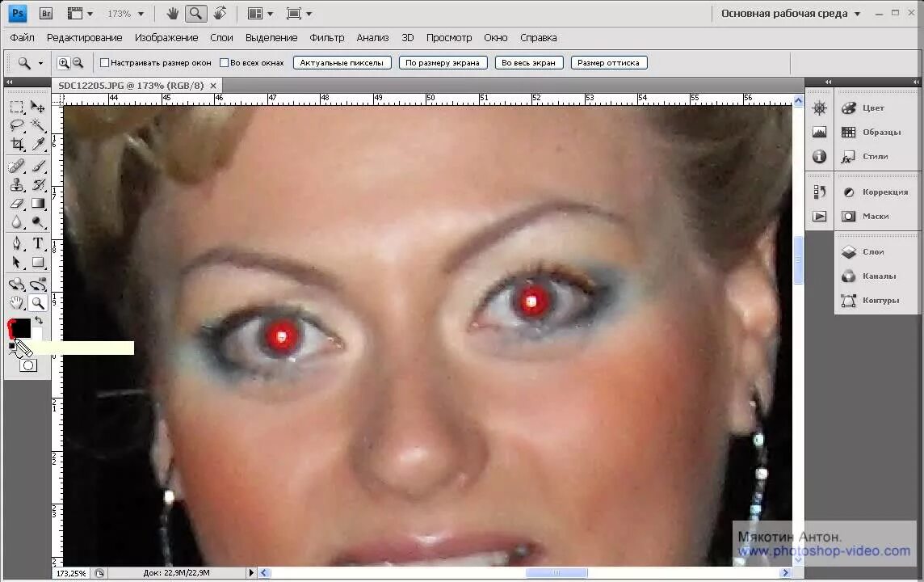The image size is (924, 582).
Task: Click the 'Размер оттиска' button
Action: click(609, 62)
